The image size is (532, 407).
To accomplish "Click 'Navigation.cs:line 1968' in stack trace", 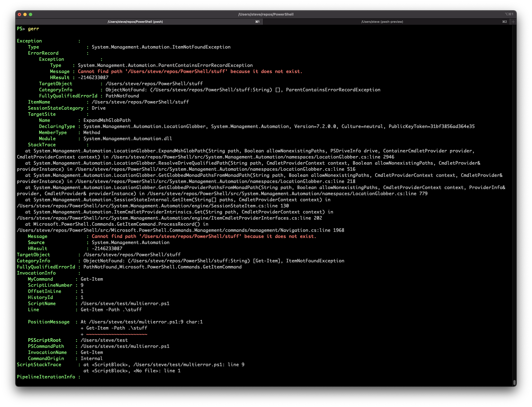I will pos(312,230).
